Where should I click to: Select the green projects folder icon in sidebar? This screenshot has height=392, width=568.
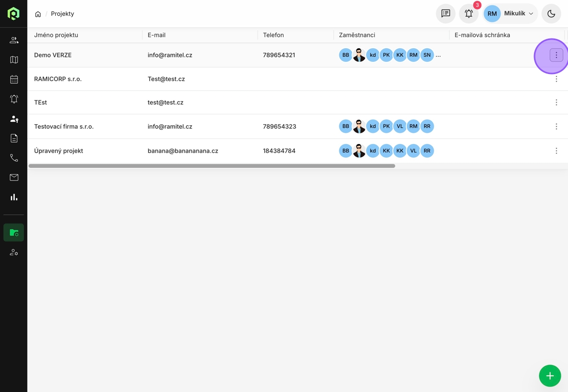[14, 233]
